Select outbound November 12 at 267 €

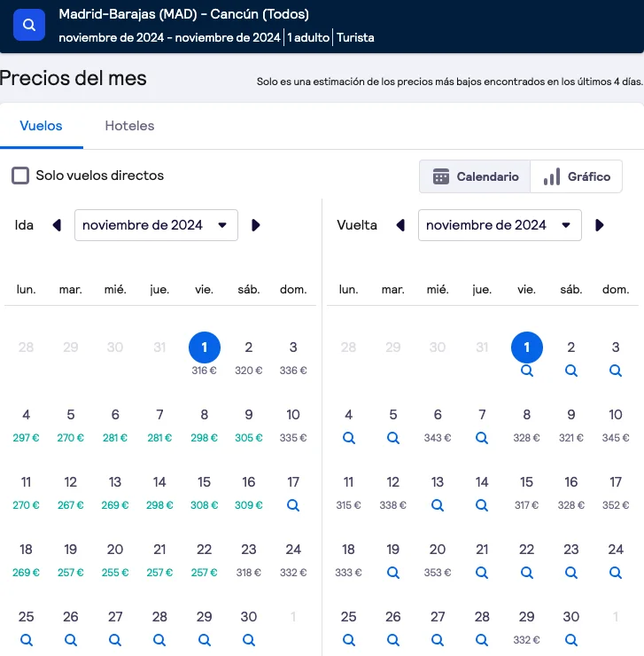71,493
